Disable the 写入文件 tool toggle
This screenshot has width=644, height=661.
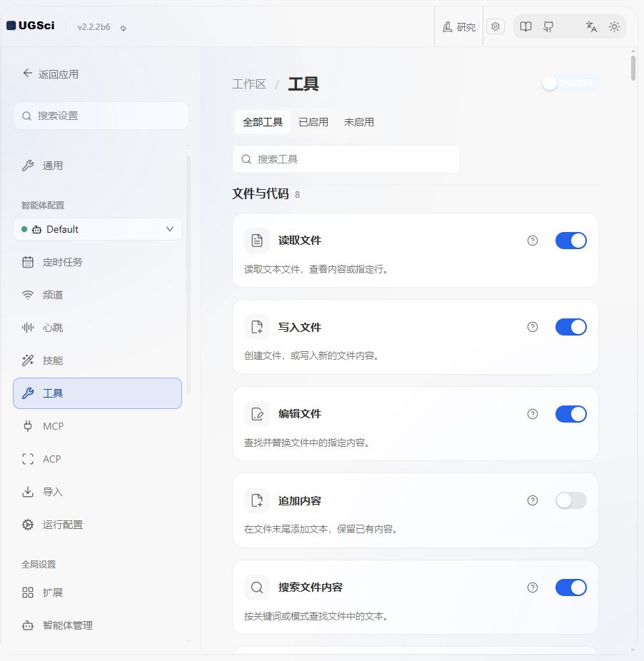click(570, 327)
